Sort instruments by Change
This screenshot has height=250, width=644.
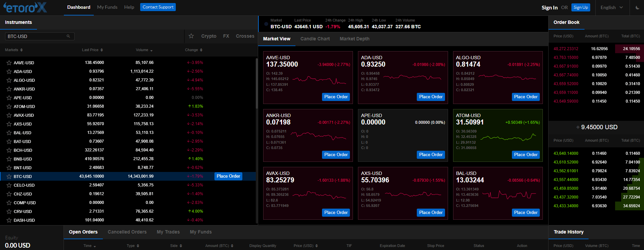(194, 50)
